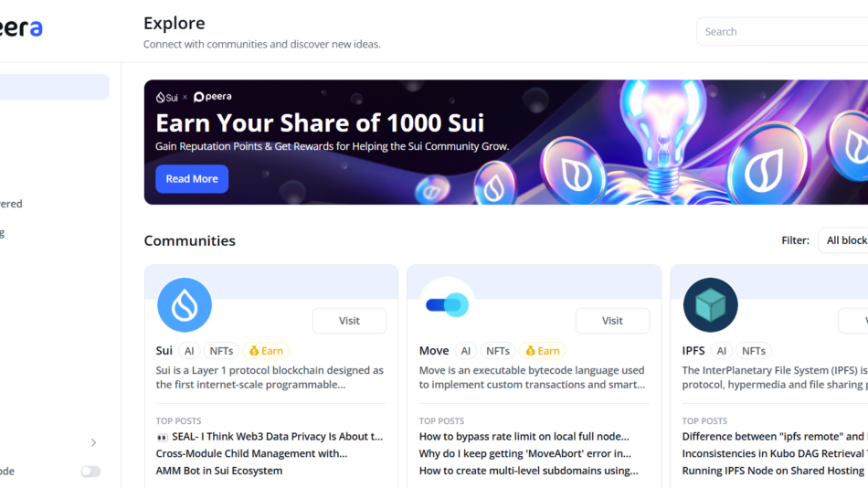Visit the Sui community
This screenshot has width=868, height=488.
349,321
